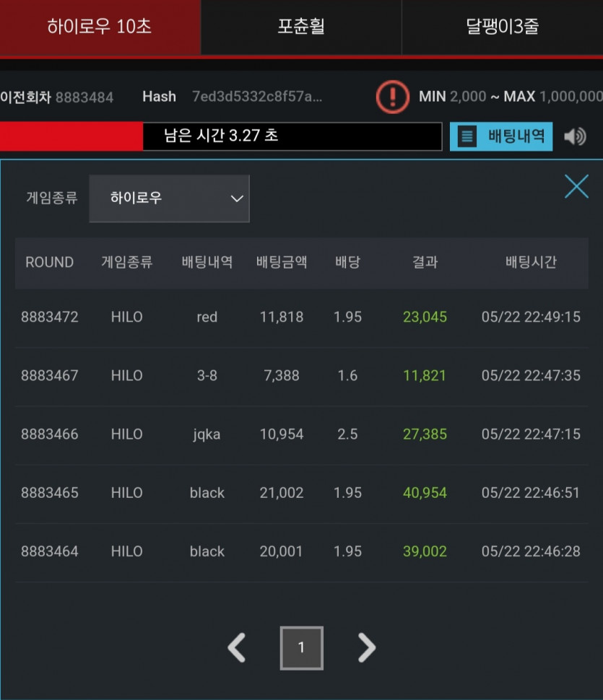Click the 결과 column header

(425, 262)
